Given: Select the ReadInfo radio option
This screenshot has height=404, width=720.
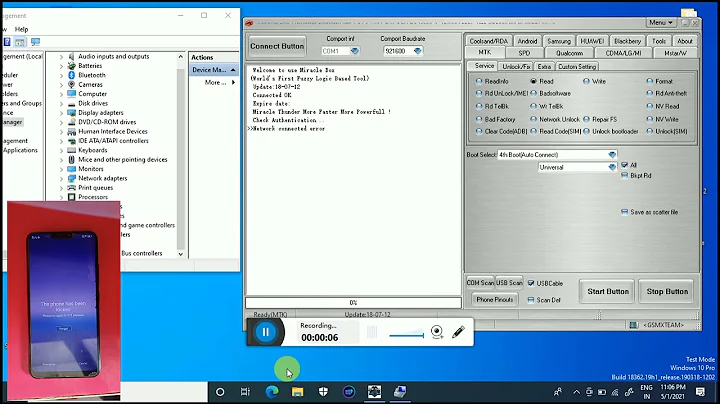Looking at the screenshot, I should pyautogui.click(x=479, y=81).
